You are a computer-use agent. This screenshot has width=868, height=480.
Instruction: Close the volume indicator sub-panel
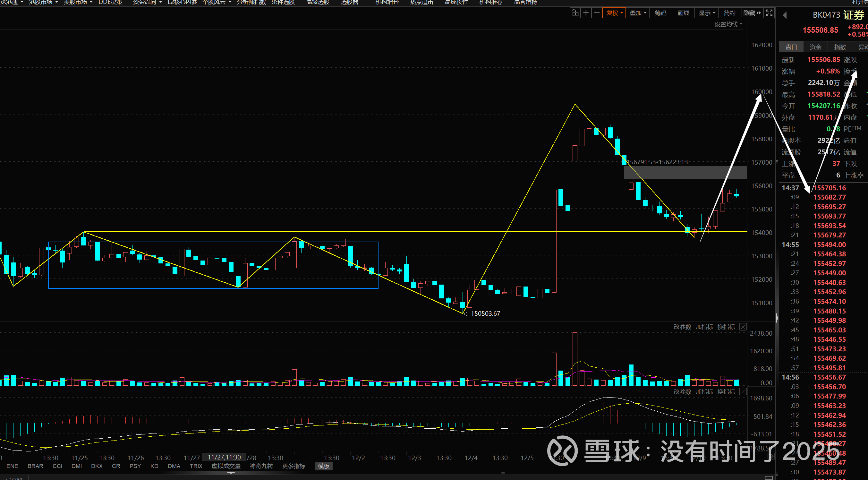click(x=743, y=327)
